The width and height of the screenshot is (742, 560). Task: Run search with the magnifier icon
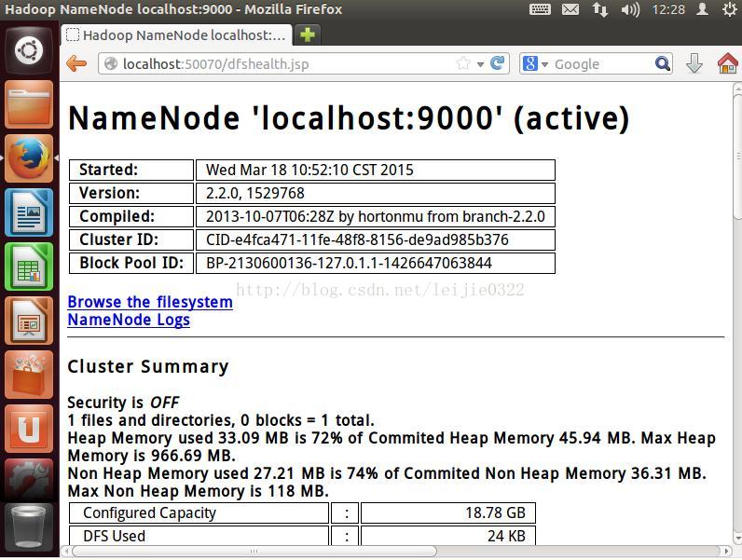coord(663,63)
